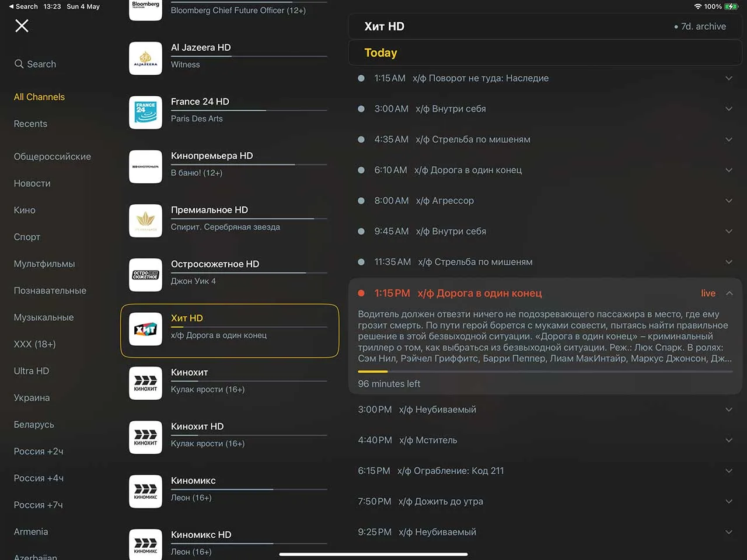Expand the 8:00 AM Агрессор listing
Viewport: 747px width, 560px height.
pyautogui.click(x=729, y=201)
